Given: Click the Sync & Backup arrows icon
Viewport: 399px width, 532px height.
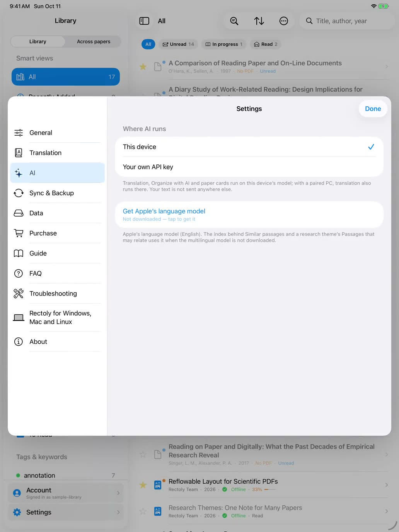Looking at the screenshot, I should point(19,193).
